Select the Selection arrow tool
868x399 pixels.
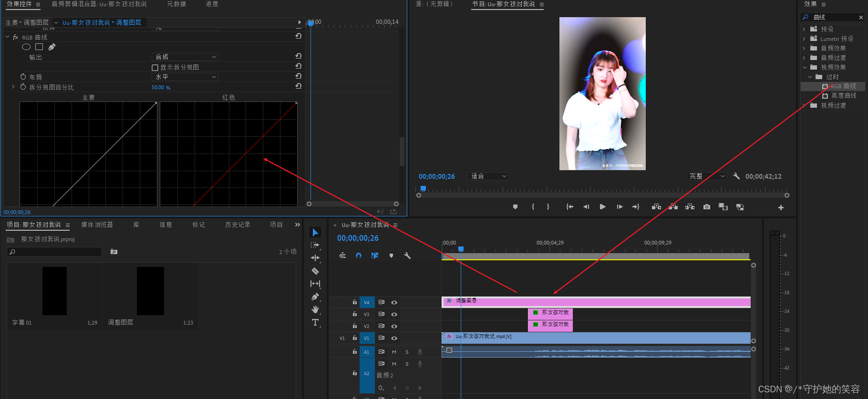pyautogui.click(x=315, y=232)
